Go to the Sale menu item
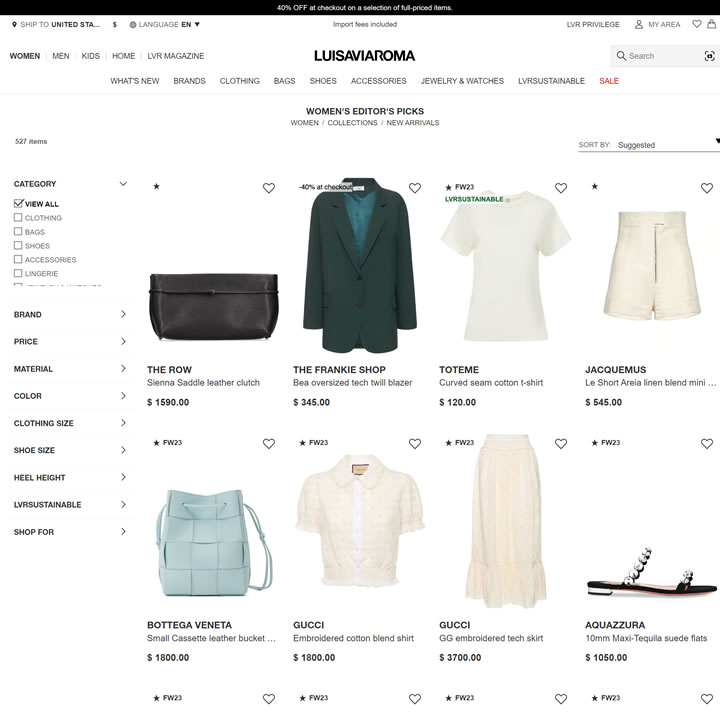Image resolution: width=720 pixels, height=715 pixels. 609,81
